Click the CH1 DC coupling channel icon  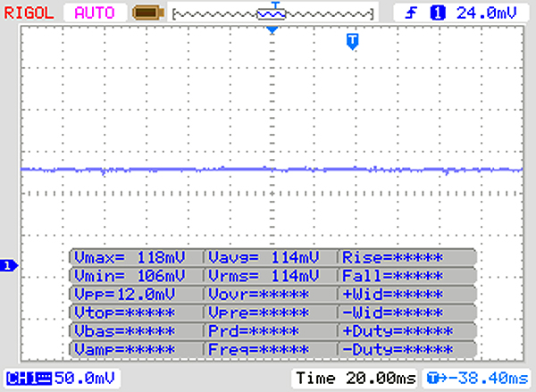[x=29, y=379]
